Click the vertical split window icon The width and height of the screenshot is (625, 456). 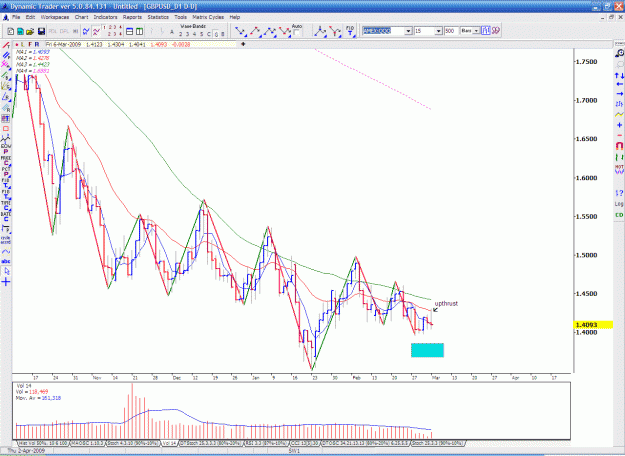click(140, 31)
